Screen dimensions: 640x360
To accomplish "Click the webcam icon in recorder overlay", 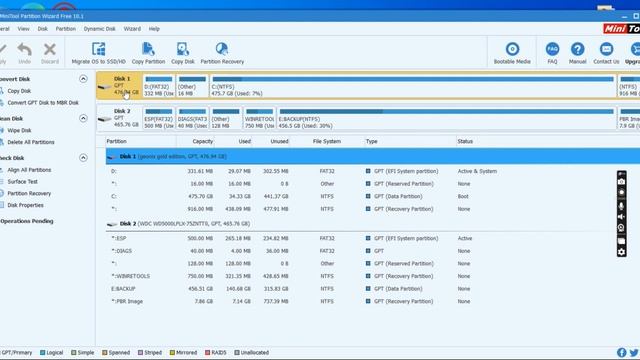I will pyautogui.click(x=621, y=228).
